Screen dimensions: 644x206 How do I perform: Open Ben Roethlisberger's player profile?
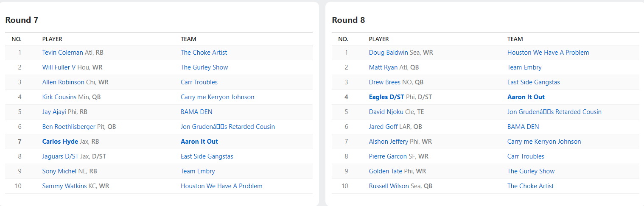coord(69,127)
